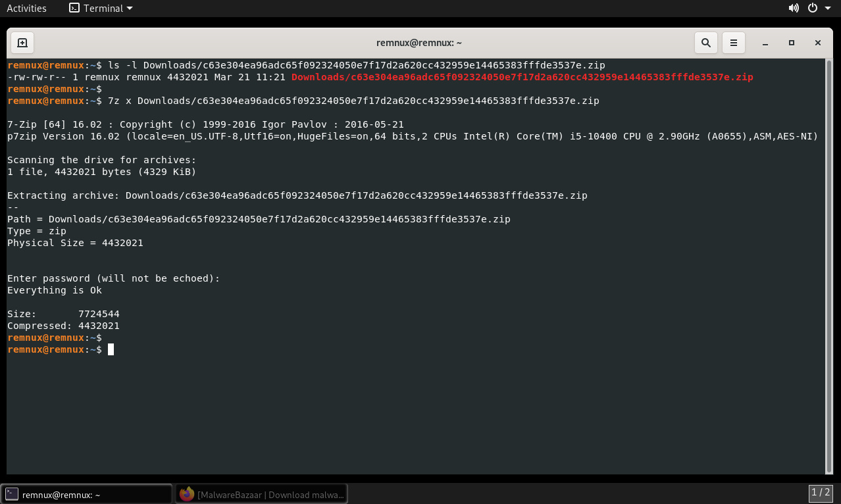Click the Everything is Ok output line
The image size is (841, 504).
54,290
